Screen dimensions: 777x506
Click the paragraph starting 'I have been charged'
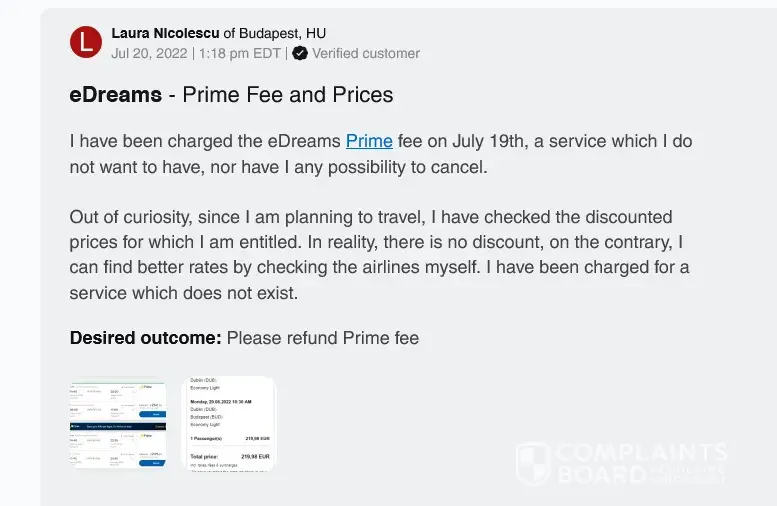pyautogui.click(x=380, y=154)
